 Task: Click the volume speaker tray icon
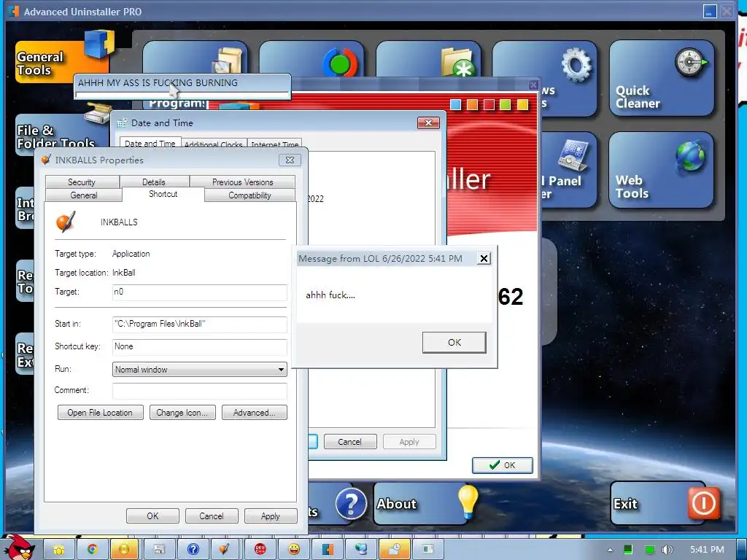coord(667,550)
